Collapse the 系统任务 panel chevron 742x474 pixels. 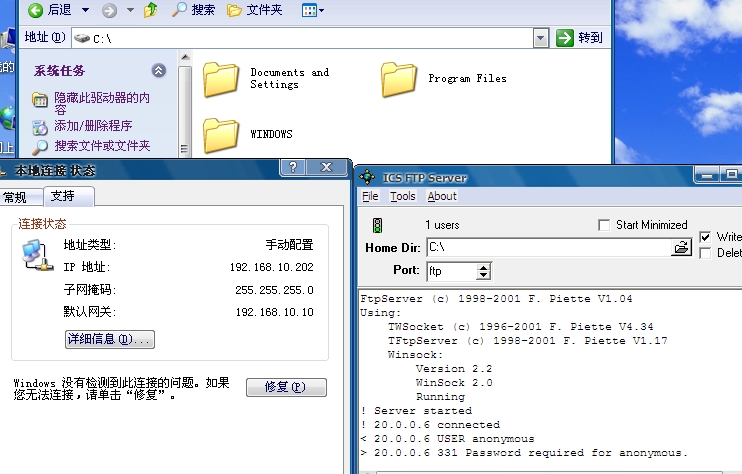pos(159,70)
